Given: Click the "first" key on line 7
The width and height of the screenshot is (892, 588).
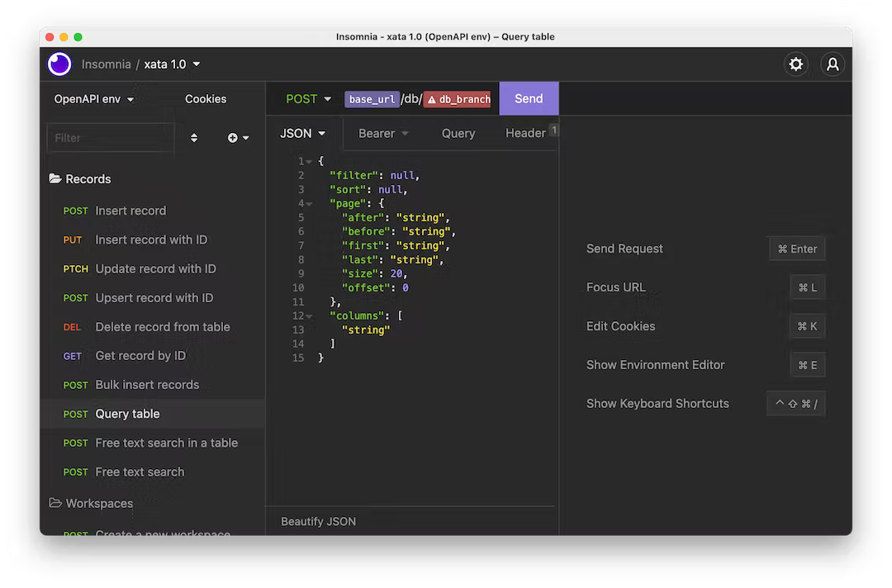Looking at the screenshot, I should [363, 245].
